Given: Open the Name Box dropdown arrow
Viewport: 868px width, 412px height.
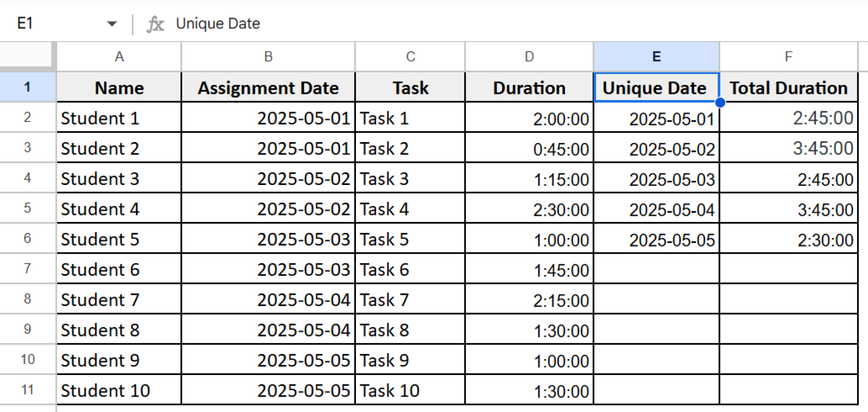Looking at the screenshot, I should (111, 24).
